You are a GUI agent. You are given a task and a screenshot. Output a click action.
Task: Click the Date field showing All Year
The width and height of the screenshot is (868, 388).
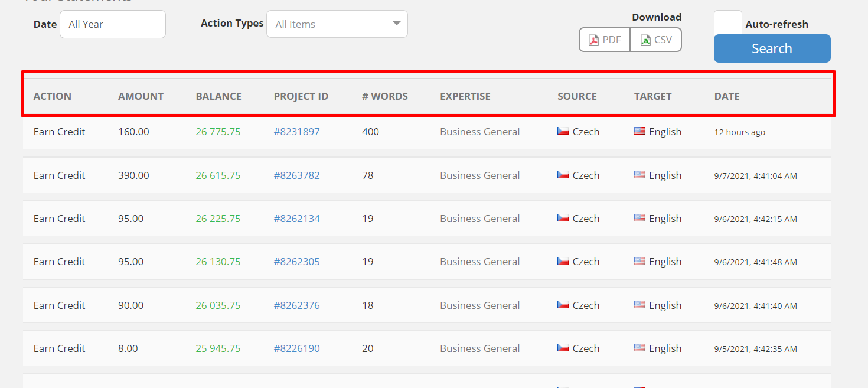[x=113, y=24]
